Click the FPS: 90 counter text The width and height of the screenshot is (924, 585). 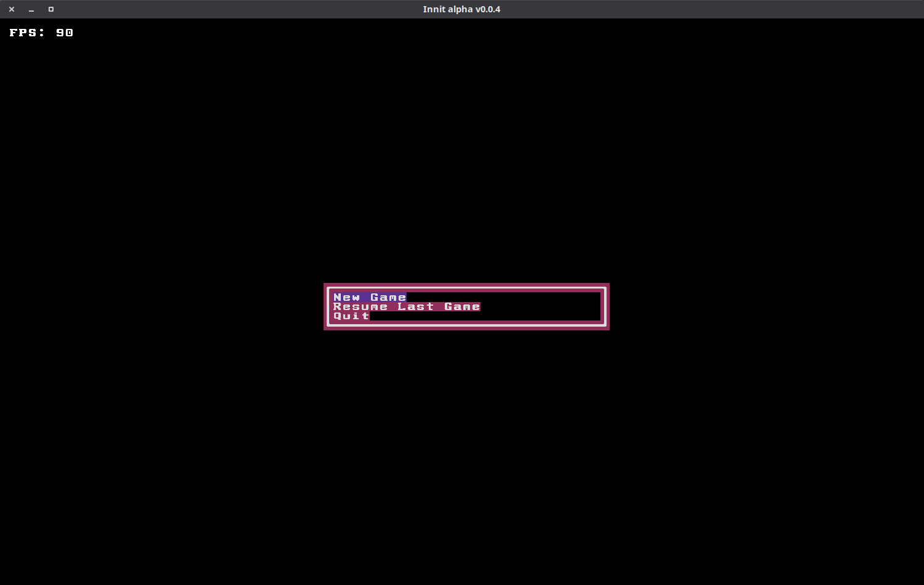tap(41, 33)
